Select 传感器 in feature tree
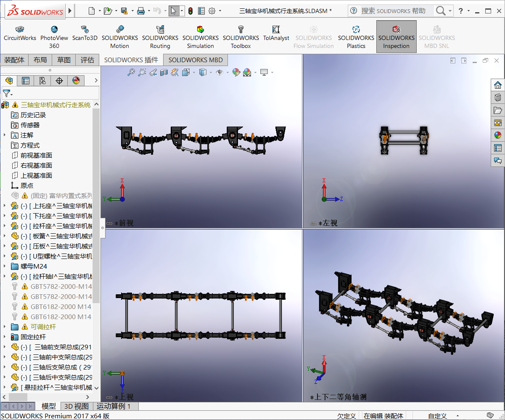 click(x=30, y=125)
